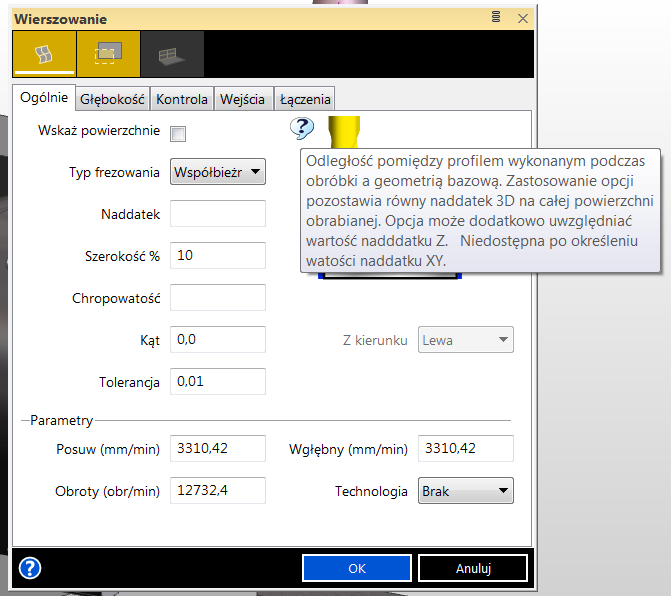Select the grey stock block icon

tap(172, 54)
